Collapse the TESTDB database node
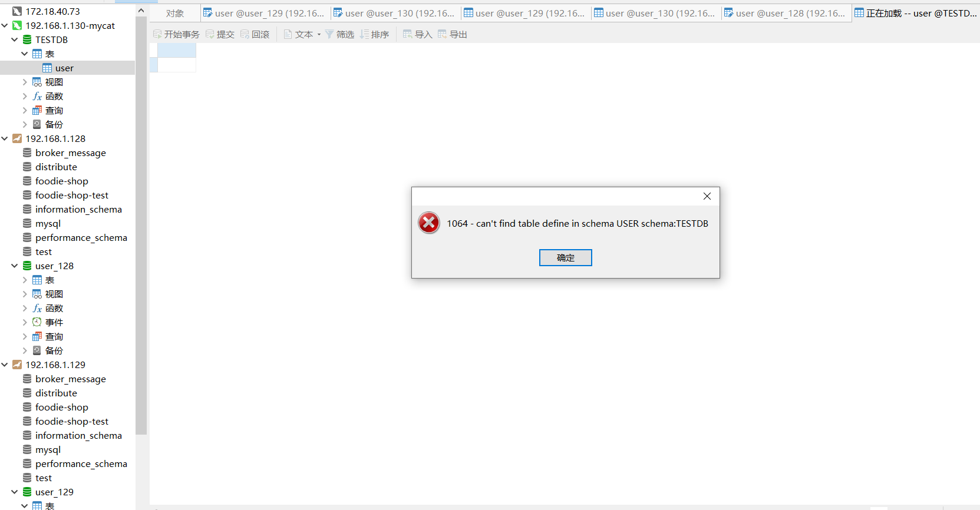980x510 pixels. [15, 39]
